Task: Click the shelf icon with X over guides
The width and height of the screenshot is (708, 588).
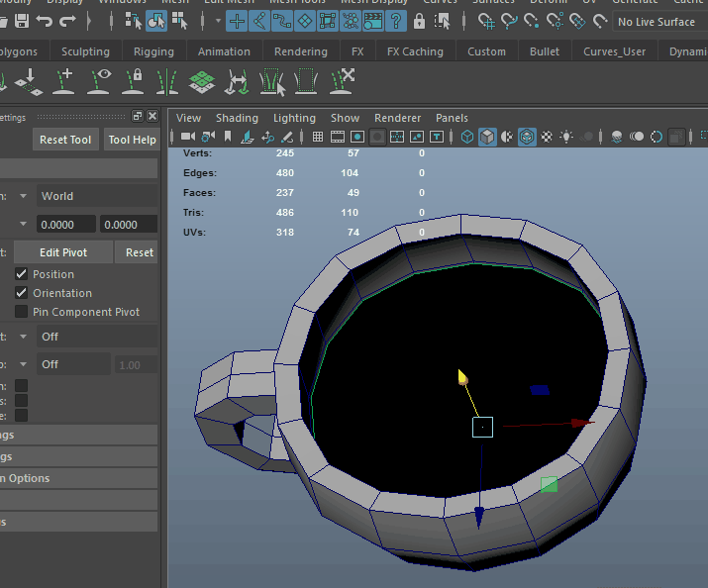Action: pos(342,82)
